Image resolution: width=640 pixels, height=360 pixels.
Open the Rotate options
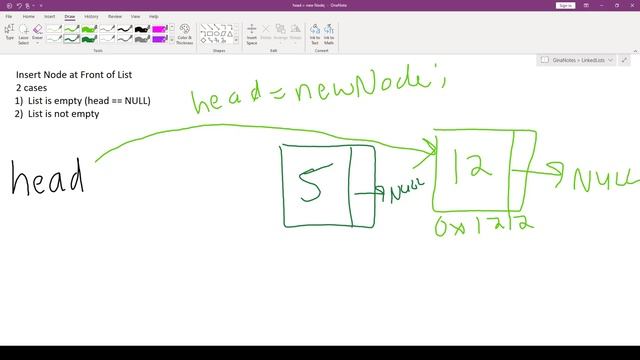point(296,34)
